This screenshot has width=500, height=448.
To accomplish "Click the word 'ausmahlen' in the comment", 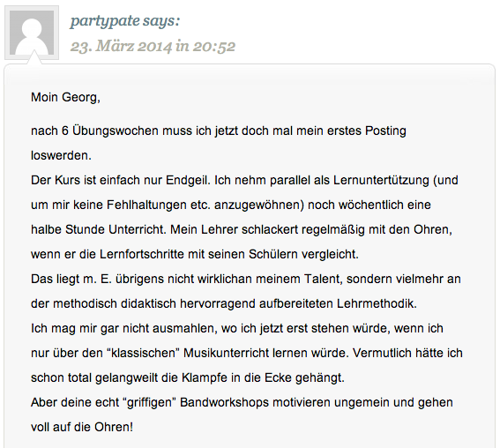I will pos(185,328).
